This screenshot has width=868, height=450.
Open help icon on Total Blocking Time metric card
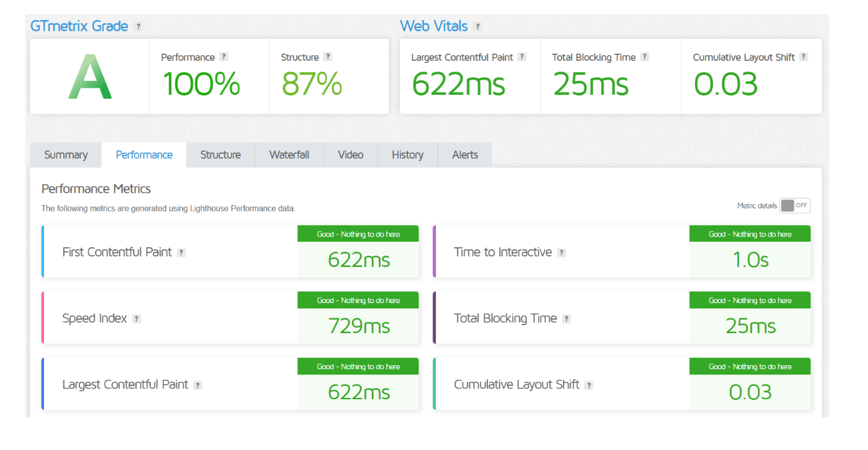pyautogui.click(x=566, y=319)
